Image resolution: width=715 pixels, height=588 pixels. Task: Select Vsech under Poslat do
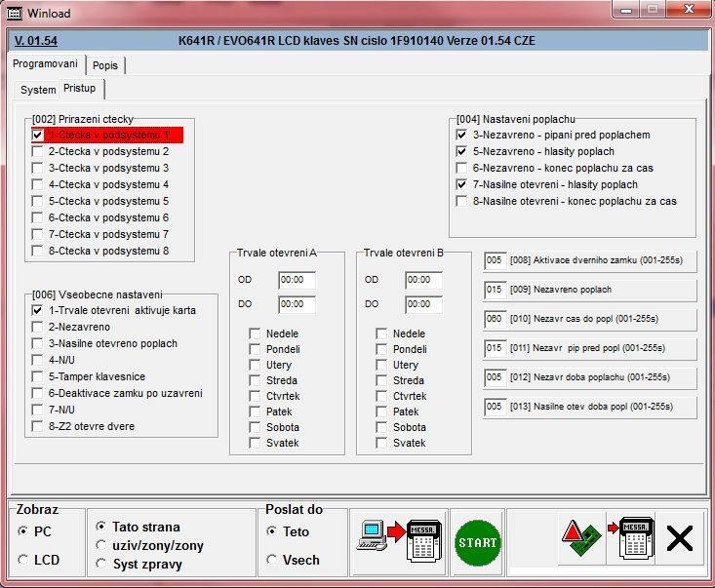click(272, 560)
